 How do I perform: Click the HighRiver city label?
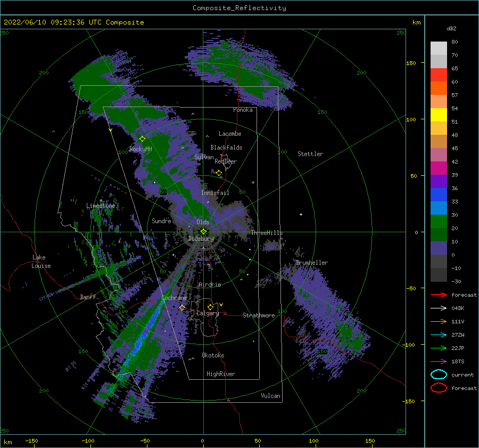click(x=221, y=374)
